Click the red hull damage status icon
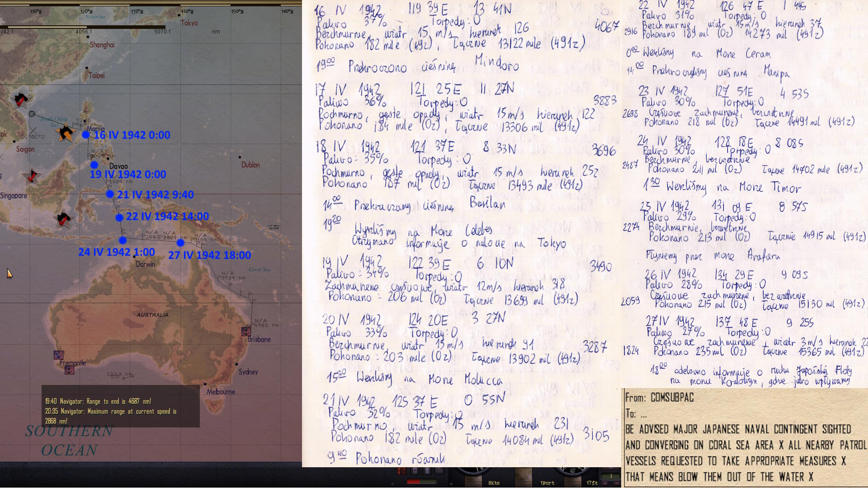The height and width of the screenshot is (488, 868). click(x=401, y=471)
